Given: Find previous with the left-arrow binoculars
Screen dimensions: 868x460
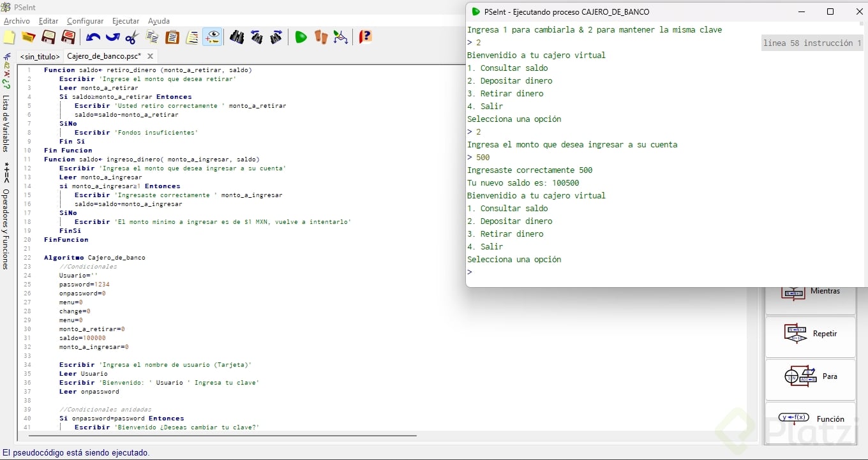Looking at the screenshot, I should pyautogui.click(x=257, y=37).
